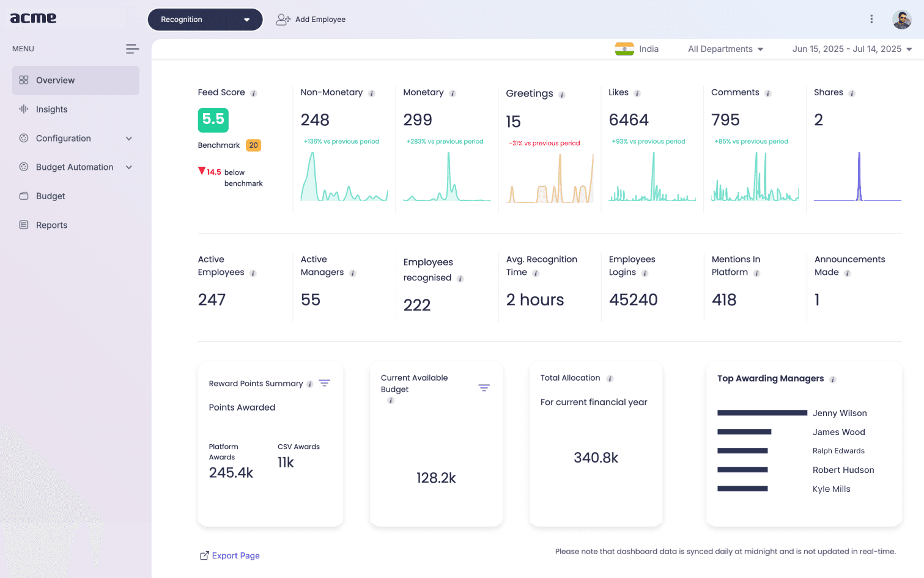The height and width of the screenshot is (578, 924).
Task: Open the All Departments dropdown
Action: [725, 49]
